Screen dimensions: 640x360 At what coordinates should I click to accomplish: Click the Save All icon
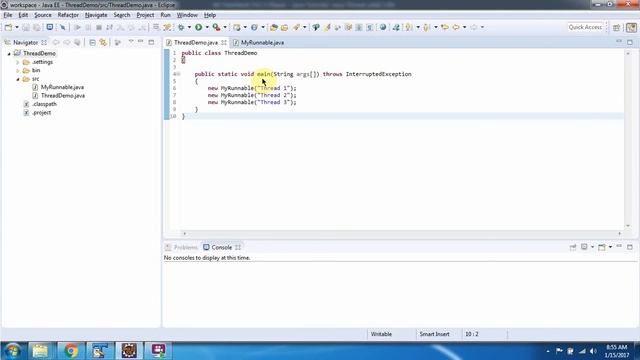pyautogui.click(x=37, y=27)
